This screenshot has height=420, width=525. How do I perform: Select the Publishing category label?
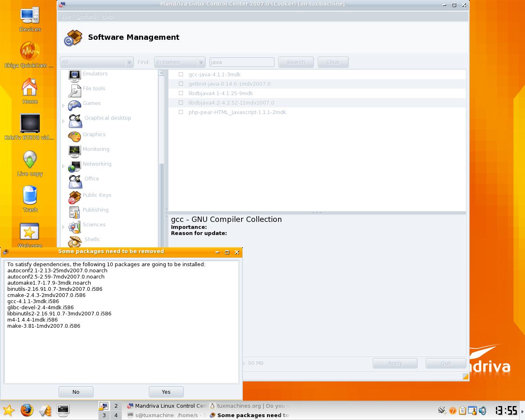(96, 210)
